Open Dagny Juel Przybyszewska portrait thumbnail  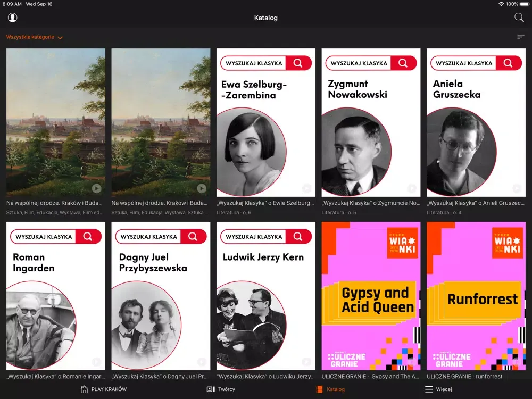click(146, 325)
